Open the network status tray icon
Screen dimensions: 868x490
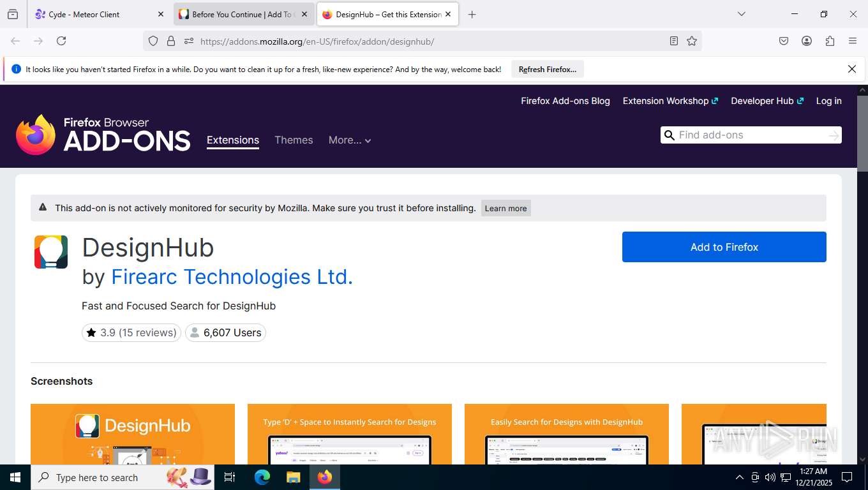[786, 477]
